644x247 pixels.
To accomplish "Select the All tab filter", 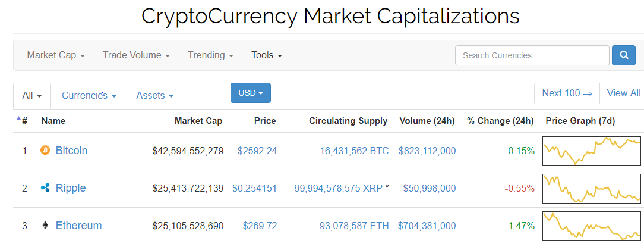I will point(32,96).
